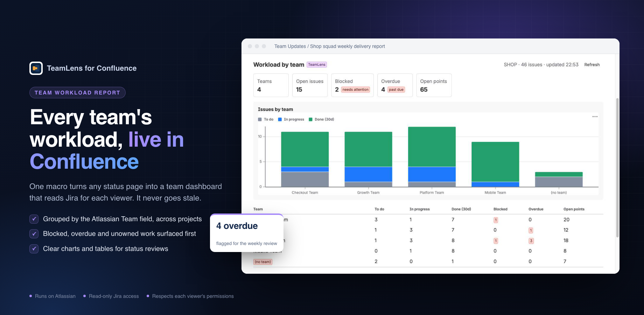
Task: Click the (no team) gray To do bar
Action: [x=559, y=182]
